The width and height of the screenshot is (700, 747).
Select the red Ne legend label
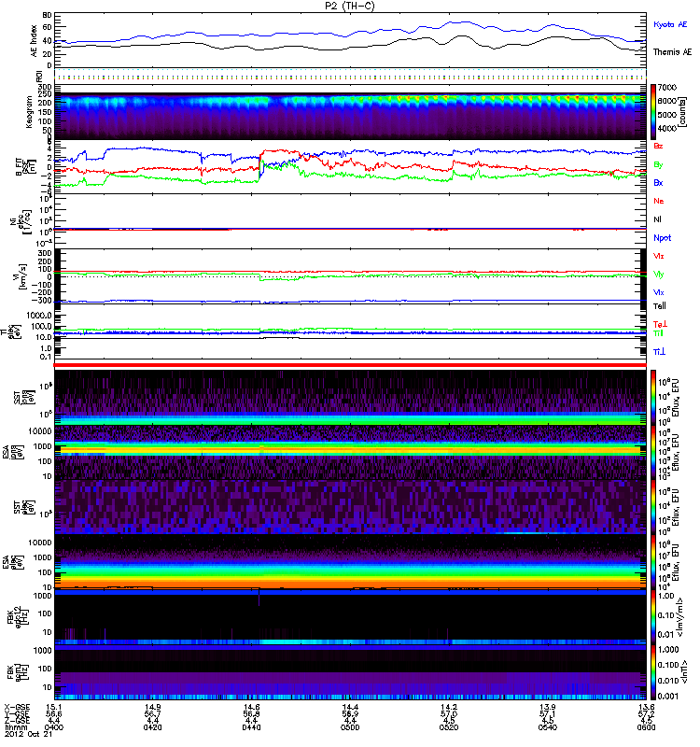tap(659, 201)
